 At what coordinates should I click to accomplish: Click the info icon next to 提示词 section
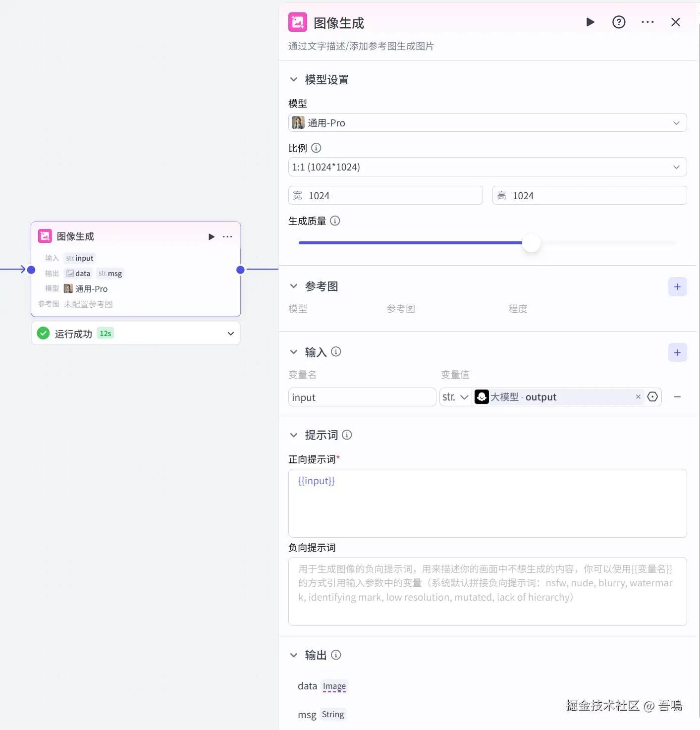(347, 435)
